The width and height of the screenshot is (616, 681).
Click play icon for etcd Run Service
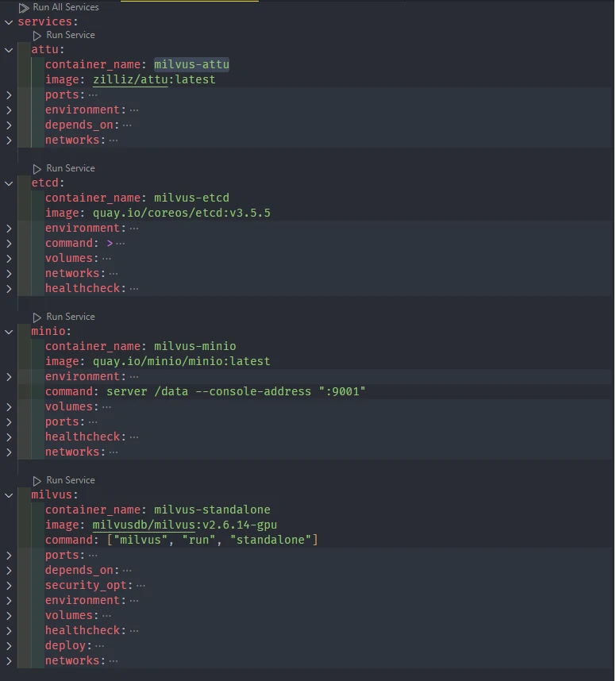click(37, 168)
